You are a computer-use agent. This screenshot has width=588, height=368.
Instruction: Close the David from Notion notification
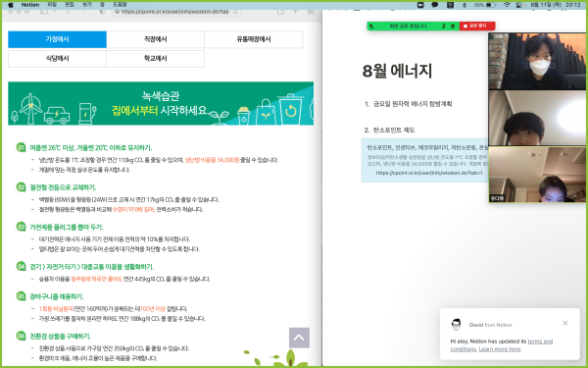[564, 323]
